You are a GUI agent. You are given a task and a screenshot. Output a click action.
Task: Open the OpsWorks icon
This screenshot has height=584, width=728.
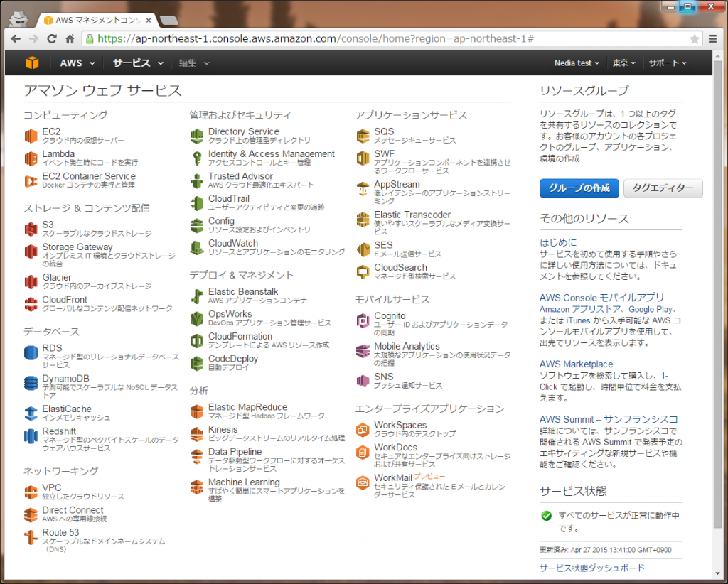tap(197, 319)
